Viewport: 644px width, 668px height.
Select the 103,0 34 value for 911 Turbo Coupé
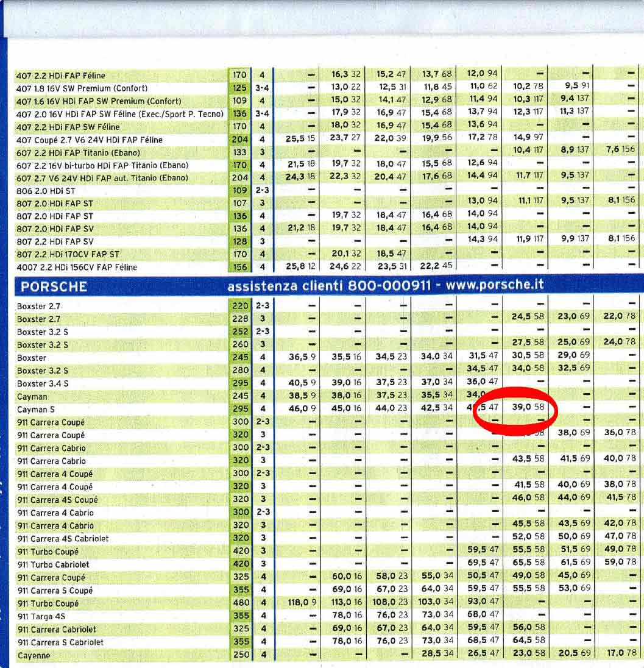435,602
